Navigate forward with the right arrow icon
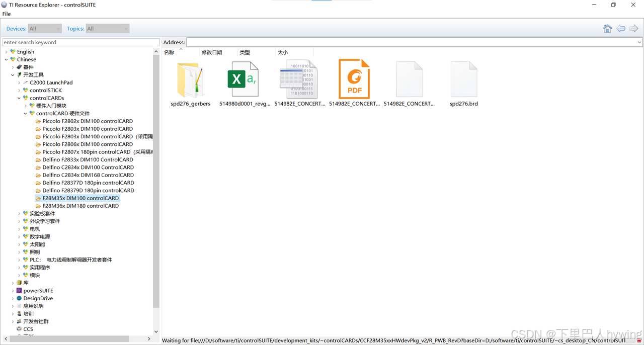 pos(634,29)
